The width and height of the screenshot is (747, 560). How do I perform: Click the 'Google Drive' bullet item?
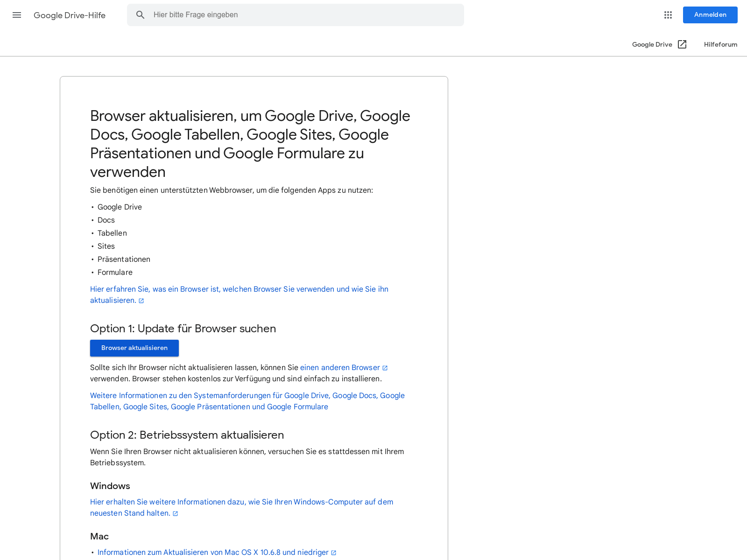click(120, 207)
